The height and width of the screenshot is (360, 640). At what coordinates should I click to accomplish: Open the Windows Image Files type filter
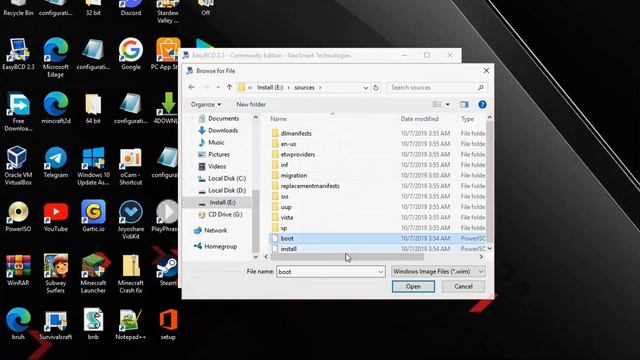pyautogui.click(x=438, y=271)
